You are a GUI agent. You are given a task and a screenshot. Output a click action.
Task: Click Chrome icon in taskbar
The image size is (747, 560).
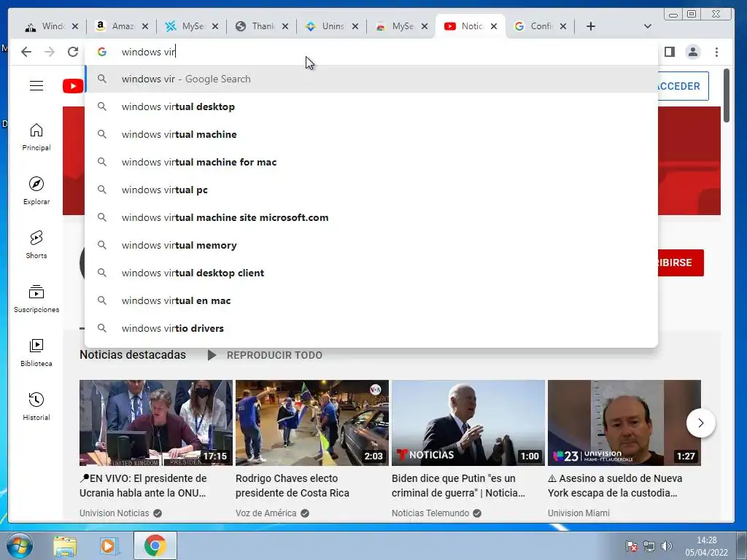(155, 545)
